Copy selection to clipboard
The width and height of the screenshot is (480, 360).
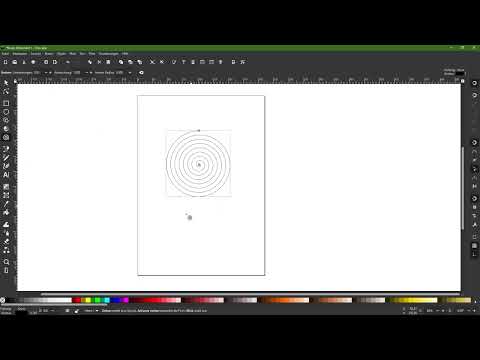(x=90, y=62)
